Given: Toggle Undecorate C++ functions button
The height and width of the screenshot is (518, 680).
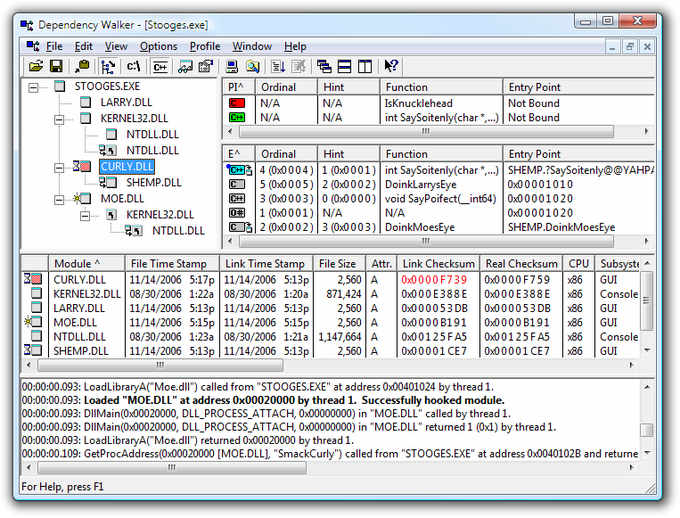Looking at the screenshot, I should coord(159,66).
